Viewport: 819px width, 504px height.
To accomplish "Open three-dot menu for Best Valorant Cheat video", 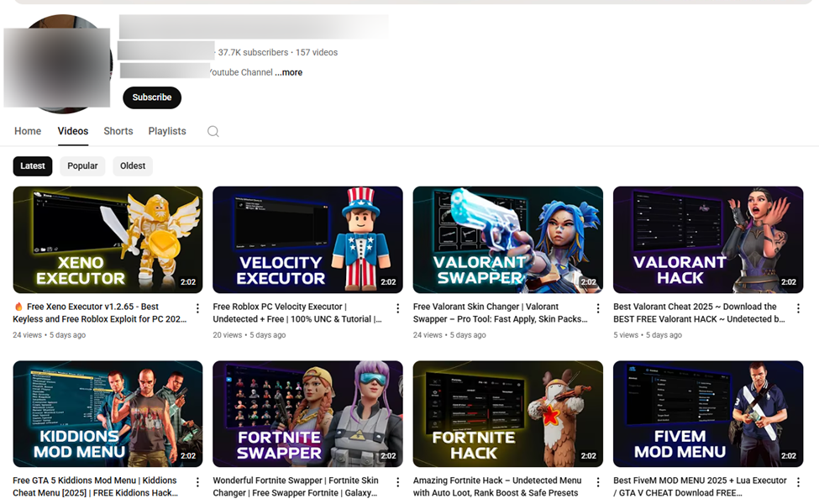I will pyautogui.click(x=798, y=309).
